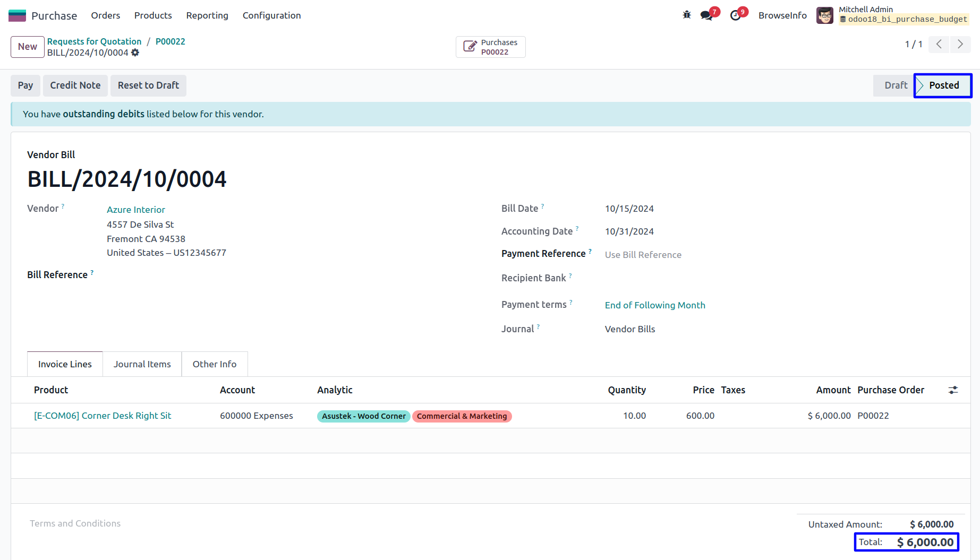Open the Orders menu

point(105,15)
